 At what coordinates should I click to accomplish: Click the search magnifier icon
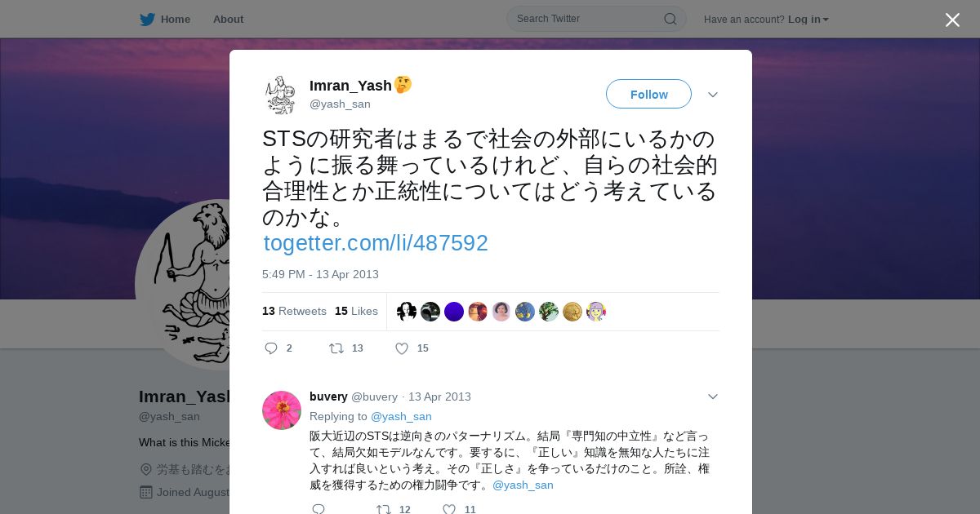670,19
